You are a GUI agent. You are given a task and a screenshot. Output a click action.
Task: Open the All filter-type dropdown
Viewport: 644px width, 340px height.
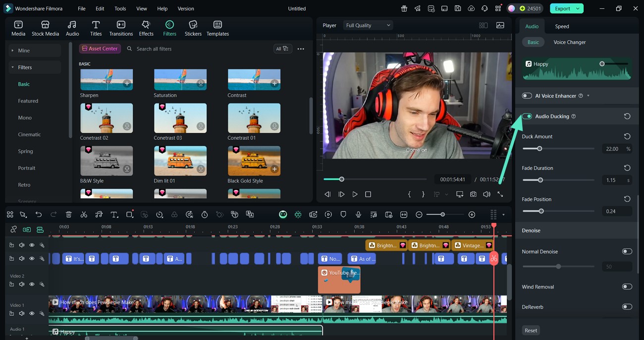(x=282, y=49)
